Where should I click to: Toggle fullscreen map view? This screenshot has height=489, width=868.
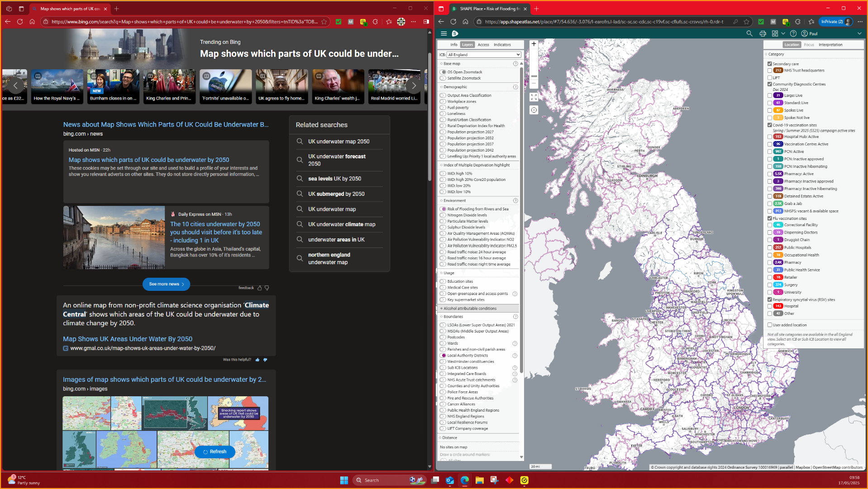point(534,97)
